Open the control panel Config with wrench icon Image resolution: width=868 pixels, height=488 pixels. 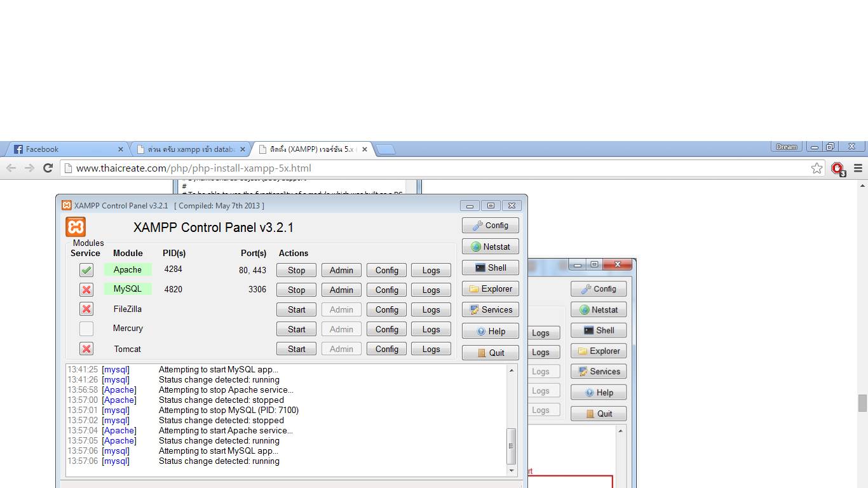(x=491, y=225)
